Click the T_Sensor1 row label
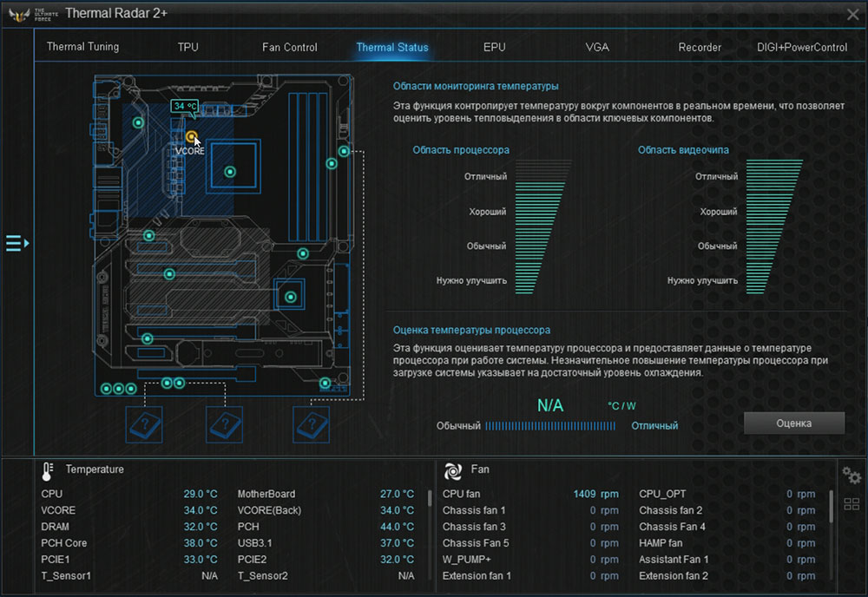868x597 pixels. click(x=66, y=576)
